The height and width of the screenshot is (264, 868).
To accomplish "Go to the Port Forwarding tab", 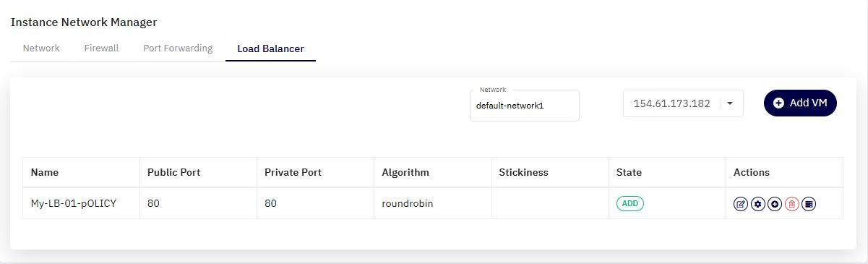I will 178,48.
